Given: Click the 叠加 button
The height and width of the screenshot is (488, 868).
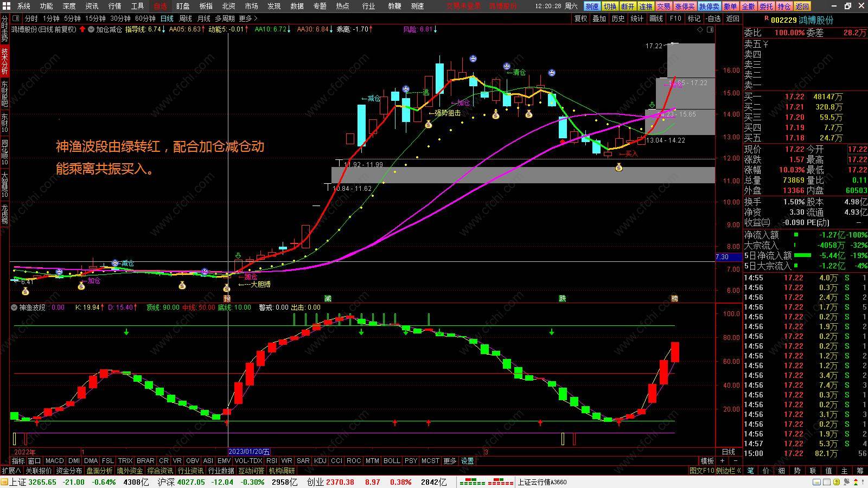Looking at the screenshot, I should [599, 18].
